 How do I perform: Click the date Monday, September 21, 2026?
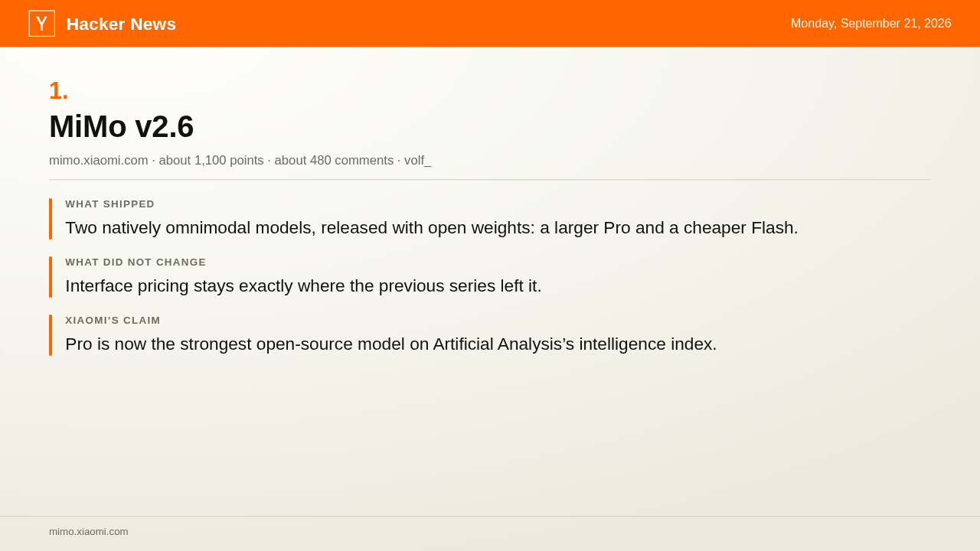[x=871, y=24]
